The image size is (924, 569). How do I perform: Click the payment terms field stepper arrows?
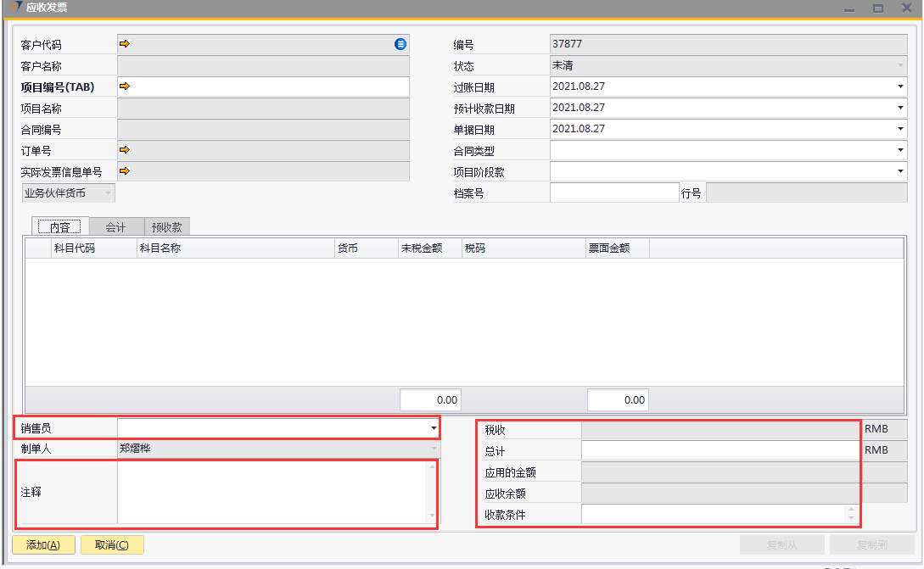coord(851,514)
